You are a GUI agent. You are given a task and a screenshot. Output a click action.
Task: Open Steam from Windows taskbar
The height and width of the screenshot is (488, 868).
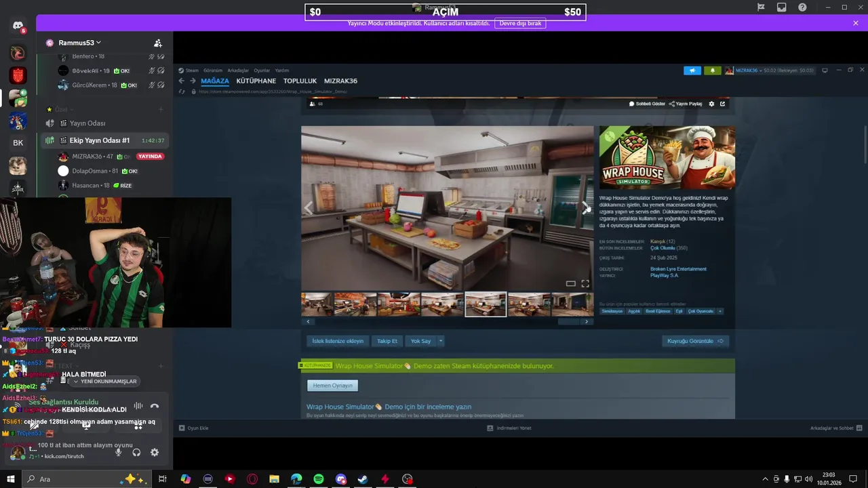pos(363,479)
